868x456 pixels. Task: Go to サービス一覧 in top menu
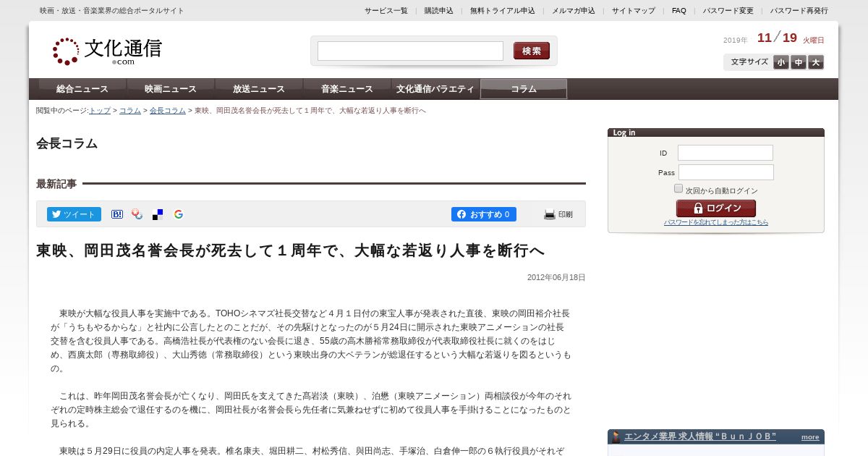386,11
